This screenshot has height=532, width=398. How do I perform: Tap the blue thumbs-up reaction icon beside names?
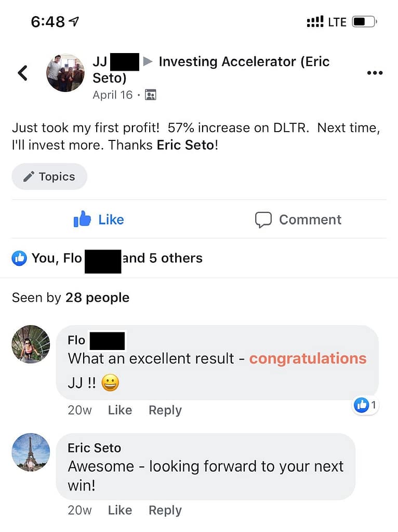[x=19, y=257]
